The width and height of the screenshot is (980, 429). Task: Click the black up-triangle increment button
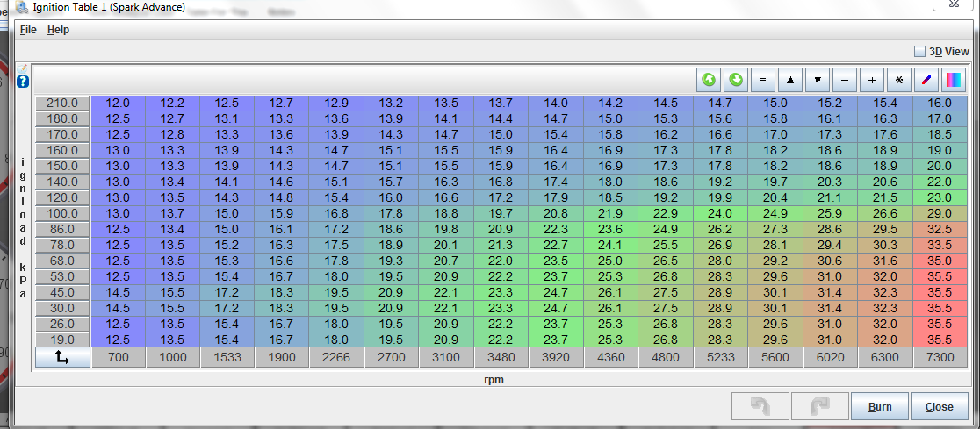(x=790, y=80)
